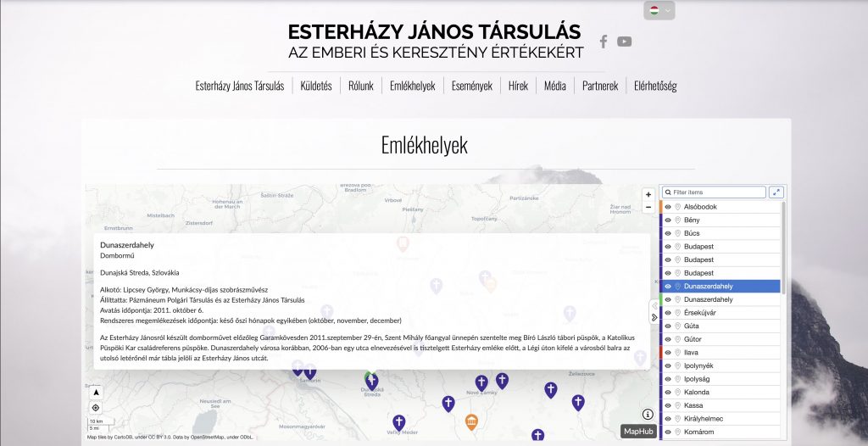This screenshot has width=868, height=446.
Task: Select the Kalonda list row
Action: click(720, 392)
